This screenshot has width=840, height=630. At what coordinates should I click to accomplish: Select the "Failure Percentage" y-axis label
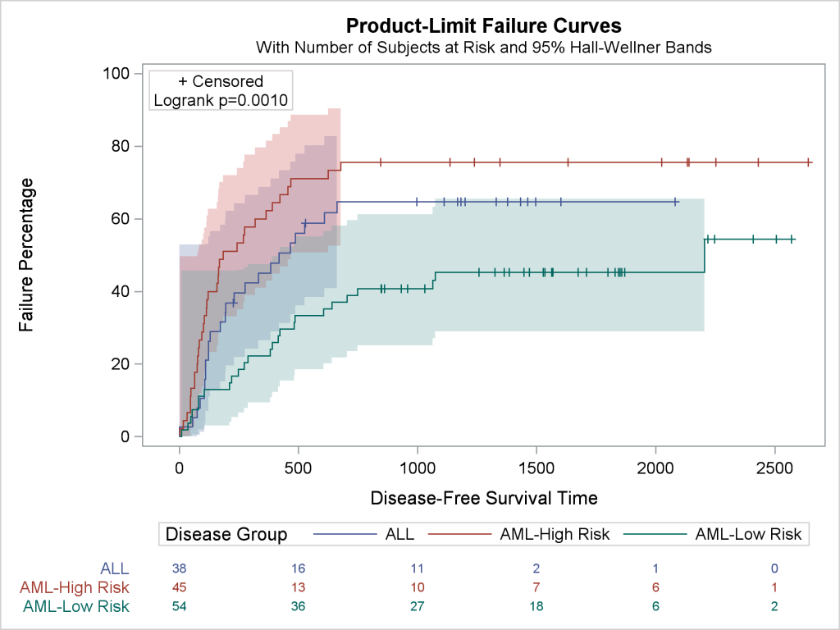[27, 254]
